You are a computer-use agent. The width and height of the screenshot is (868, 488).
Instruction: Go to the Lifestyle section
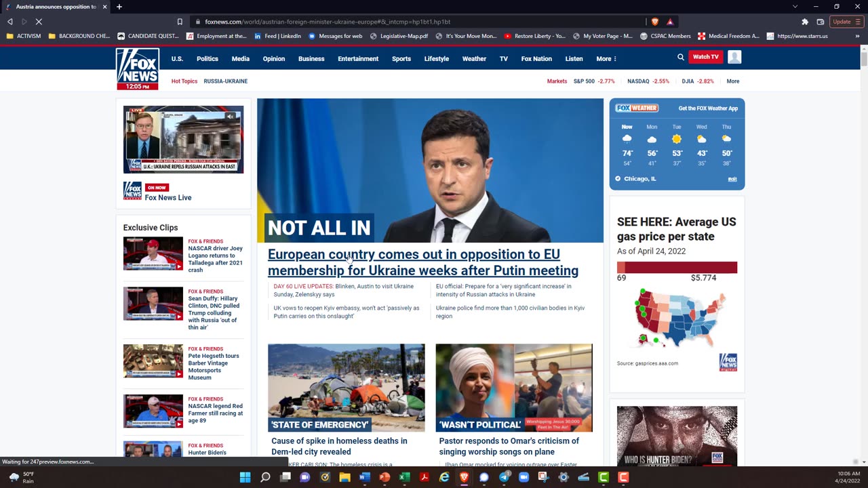[437, 59]
